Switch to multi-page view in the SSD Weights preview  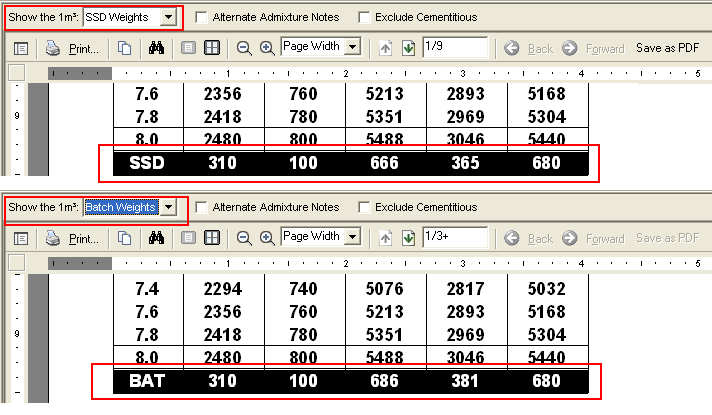pos(212,48)
